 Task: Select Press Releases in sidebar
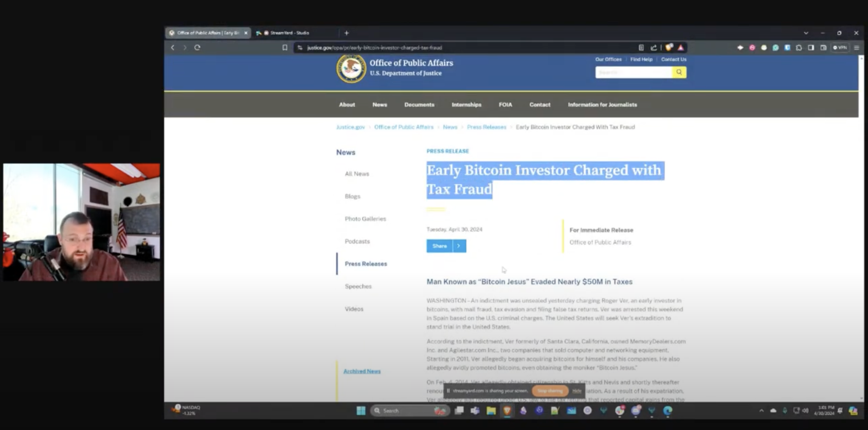pyautogui.click(x=366, y=264)
